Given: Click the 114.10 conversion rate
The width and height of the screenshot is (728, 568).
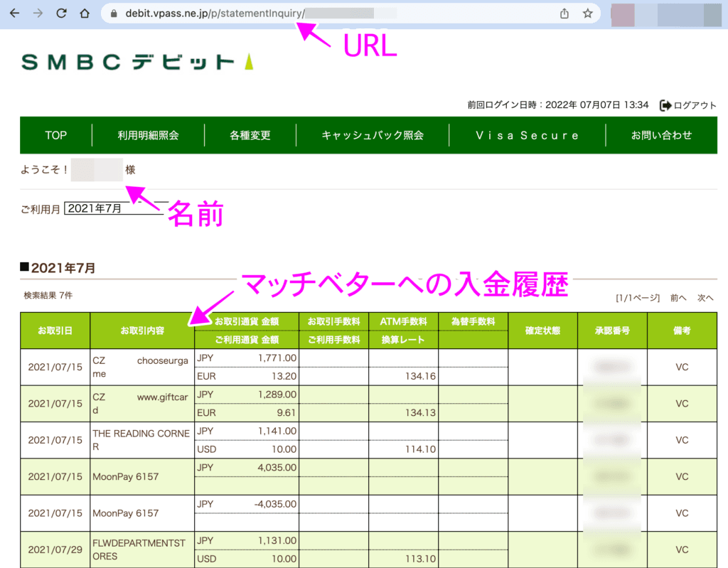Looking at the screenshot, I should coord(420,449).
